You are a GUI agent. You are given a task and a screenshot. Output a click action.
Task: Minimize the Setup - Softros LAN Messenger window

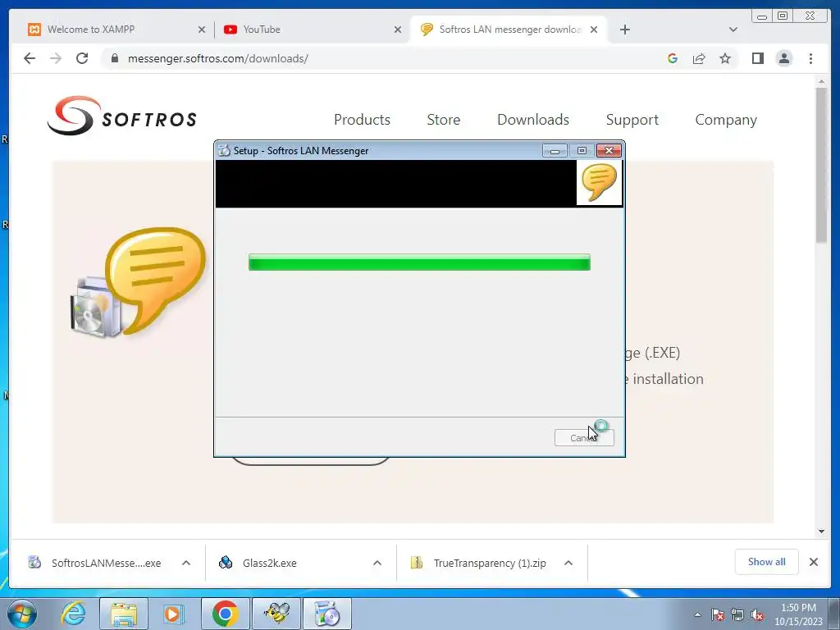(x=555, y=151)
